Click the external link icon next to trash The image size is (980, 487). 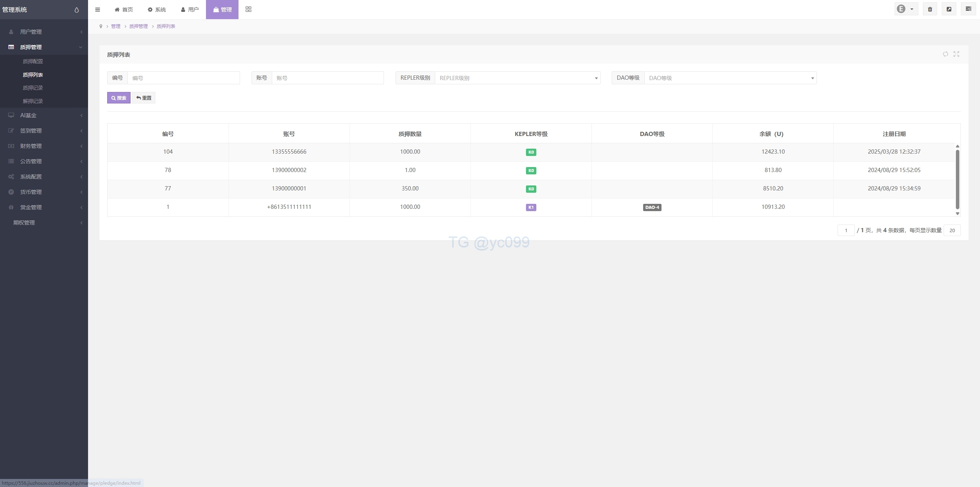pos(949,9)
